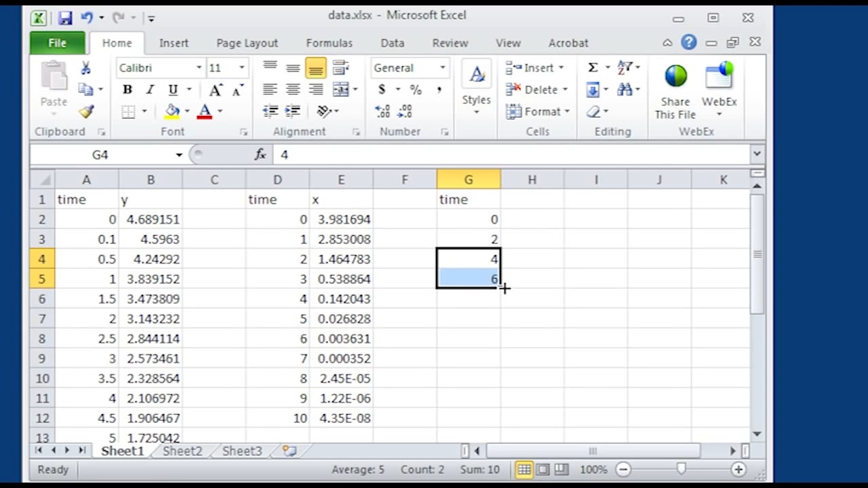Select cell E2 containing 3.981694
This screenshot has height=488, width=868.
[x=341, y=220]
